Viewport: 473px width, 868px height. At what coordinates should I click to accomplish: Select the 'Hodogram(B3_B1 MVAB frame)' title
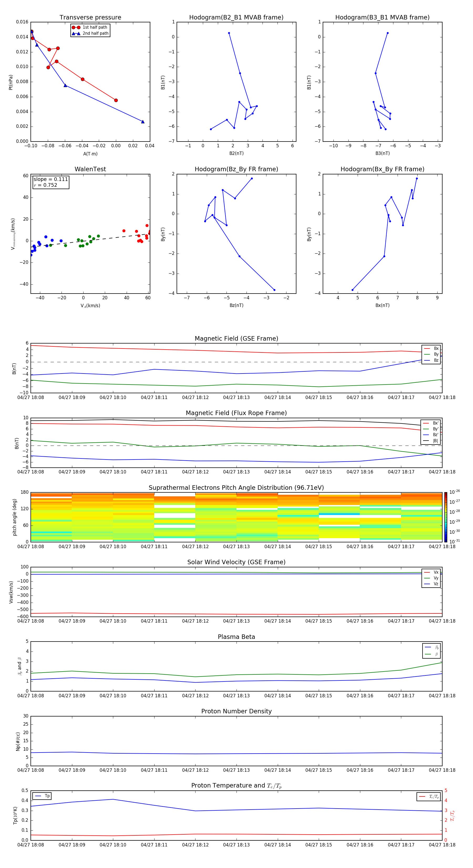point(382,18)
